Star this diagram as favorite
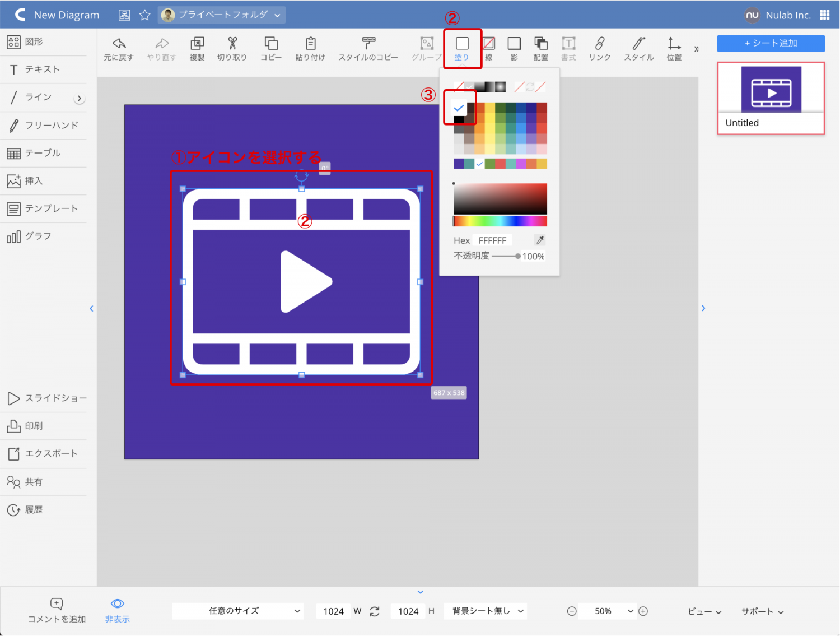 point(145,15)
